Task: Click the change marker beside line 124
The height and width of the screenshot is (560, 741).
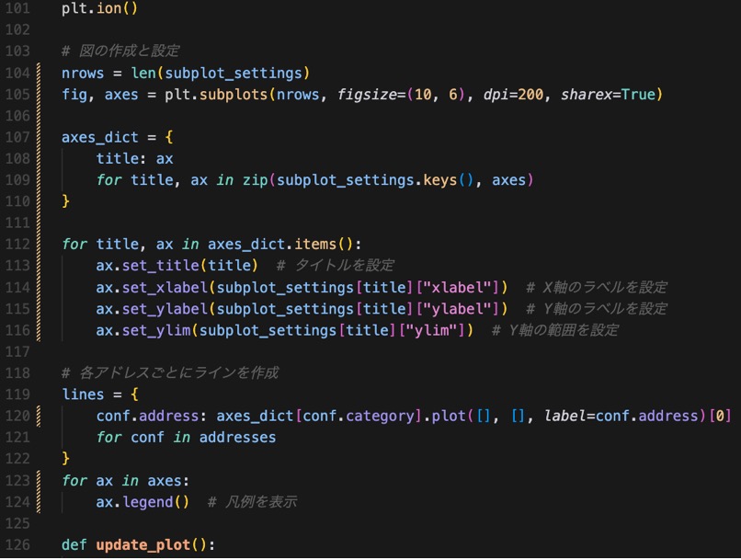Action: point(39,502)
